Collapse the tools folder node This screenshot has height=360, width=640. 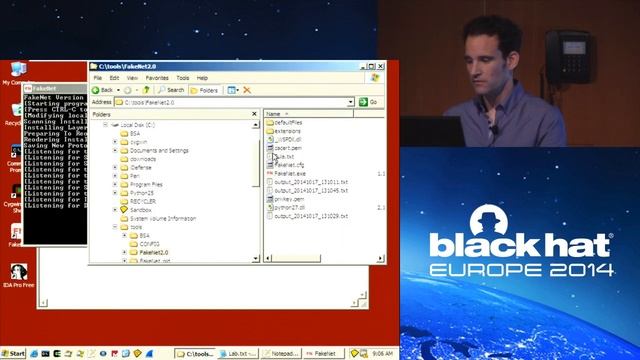click(x=115, y=227)
